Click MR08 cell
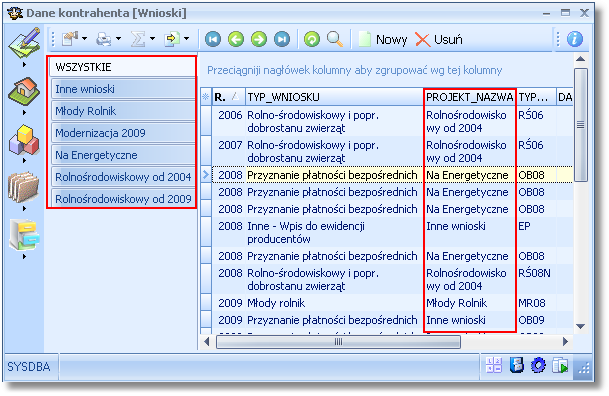The width and height of the screenshot is (609, 396). (536, 303)
